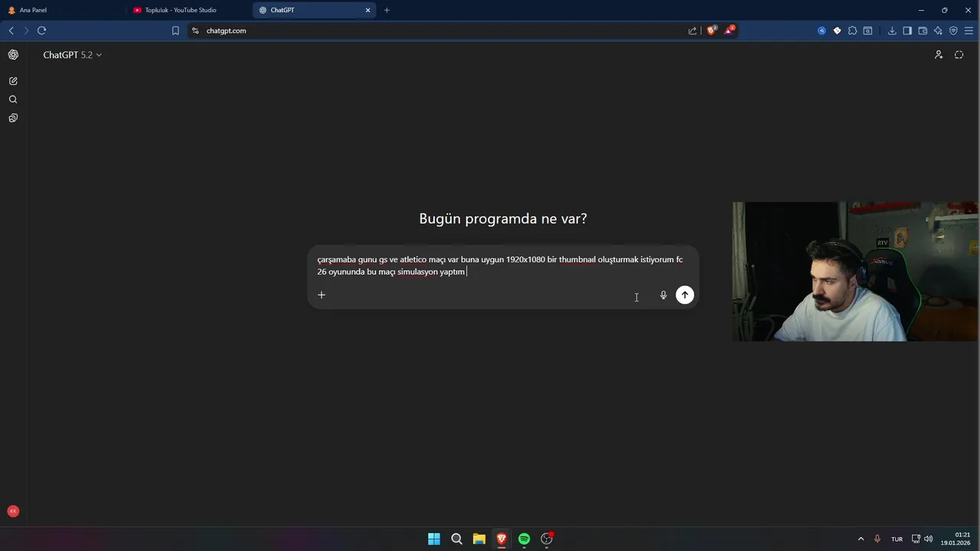Select the ChatGPT browser tab
980x551 pixels.
[314, 10]
